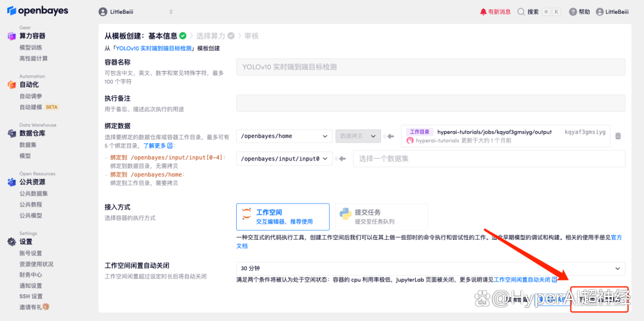Expand the /openbayes/input/input0 path dropdown
The height and width of the screenshot is (321, 644).
(284, 159)
